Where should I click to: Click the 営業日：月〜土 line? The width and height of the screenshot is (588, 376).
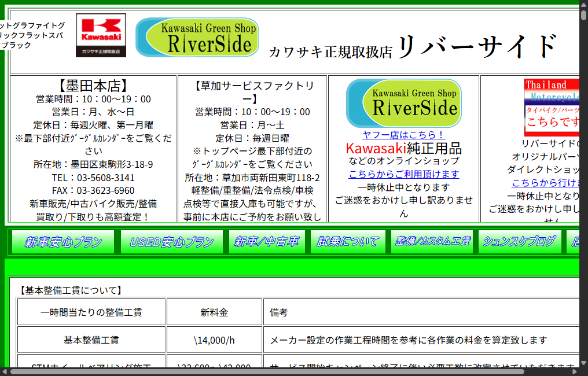pyautogui.click(x=252, y=125)
